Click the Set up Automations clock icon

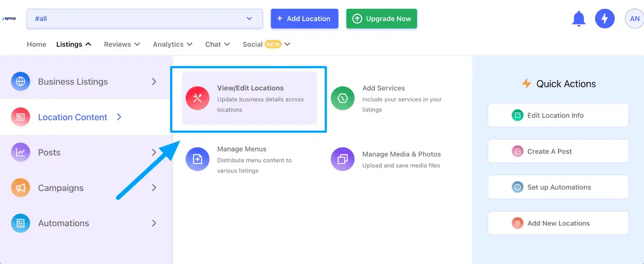pyautogui.click(x=518, y=187)
